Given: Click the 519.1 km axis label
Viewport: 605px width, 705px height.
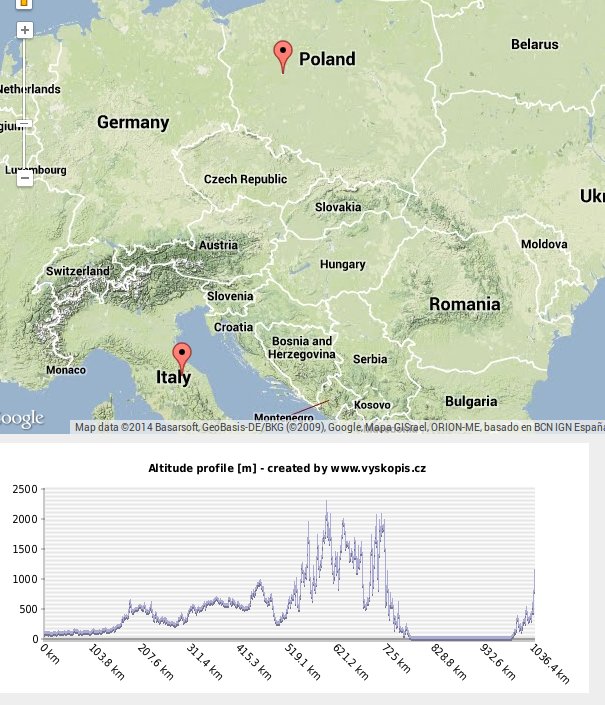Looking at the screenshot, I should tap(302, 662).
